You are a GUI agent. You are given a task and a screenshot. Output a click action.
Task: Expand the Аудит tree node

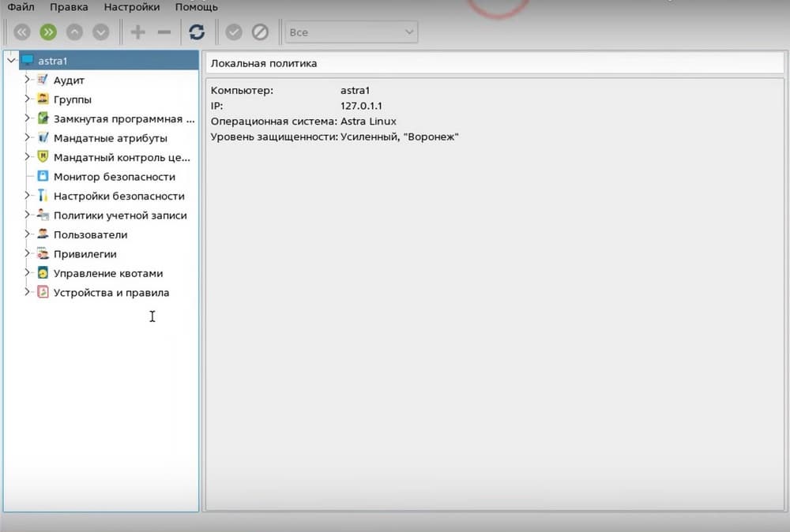[27, 79]
